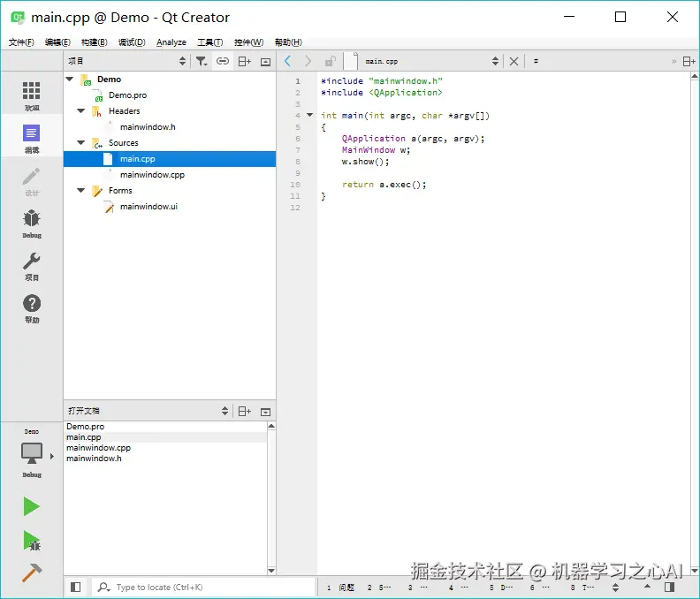Build project with hammer icon
700x599 pixels.
(x=32, y=572)
